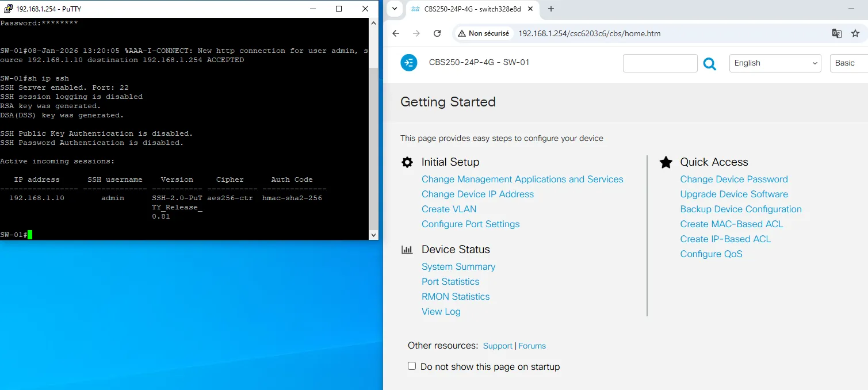Open a new browser tab
Viewport: 868px width, 390px height.
551,9
